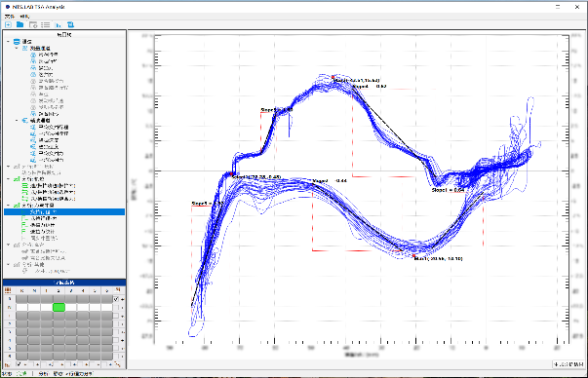Screen dimensions: 588x378
Task: Collapse the root node with database icon
Action: pyautogui.click(x=8, y=42)
